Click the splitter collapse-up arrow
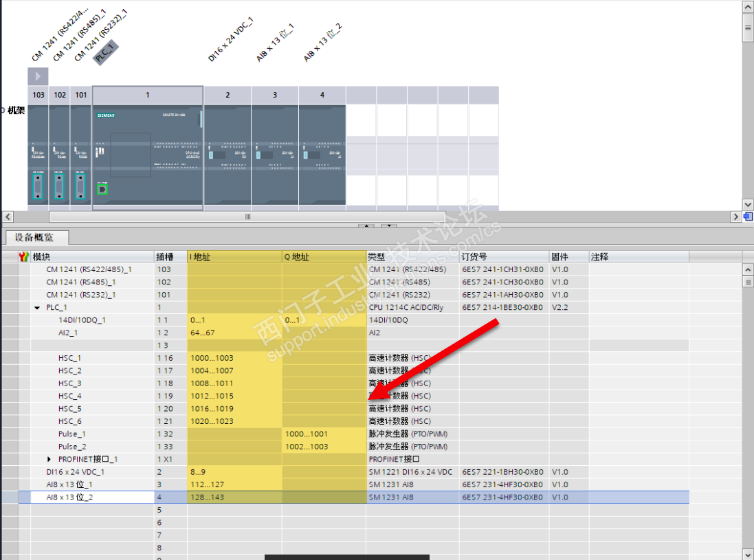The image size is (754, 560). coord(366,225)
